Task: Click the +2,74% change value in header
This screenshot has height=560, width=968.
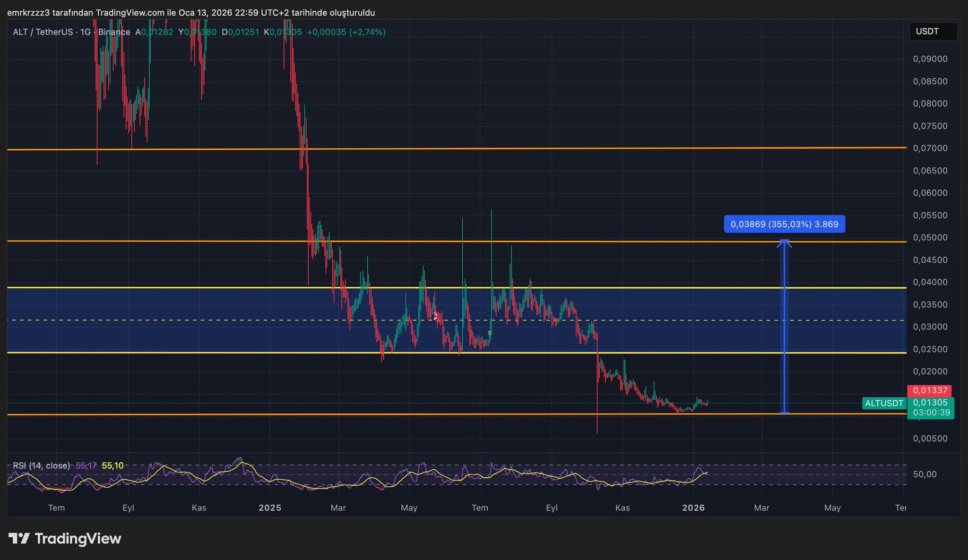Action: tap(367, 32)
